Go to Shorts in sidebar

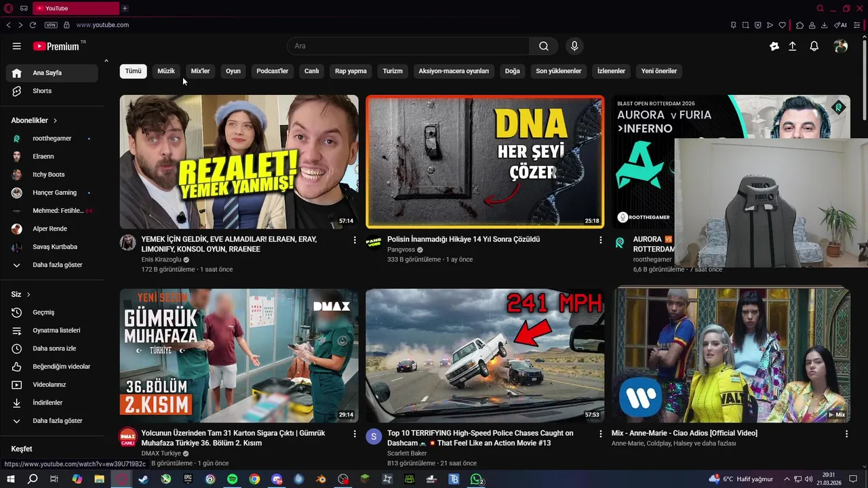(x=52, y=91)
